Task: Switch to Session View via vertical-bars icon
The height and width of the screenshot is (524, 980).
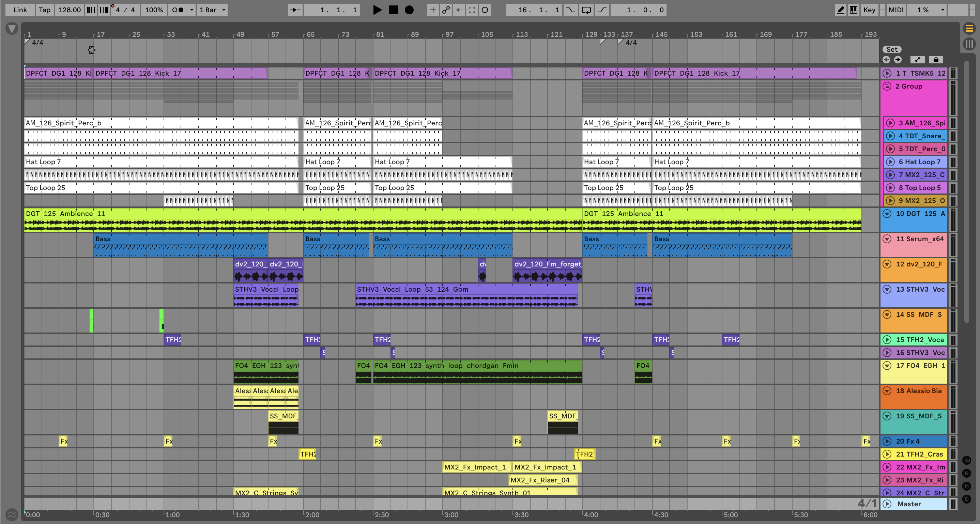Action: (x=969, y=44)
